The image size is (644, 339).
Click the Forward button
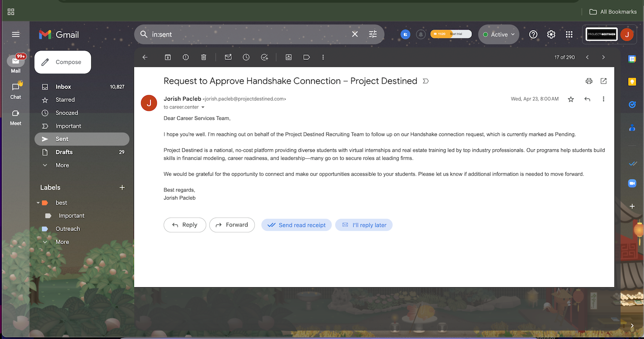point(232,225)
